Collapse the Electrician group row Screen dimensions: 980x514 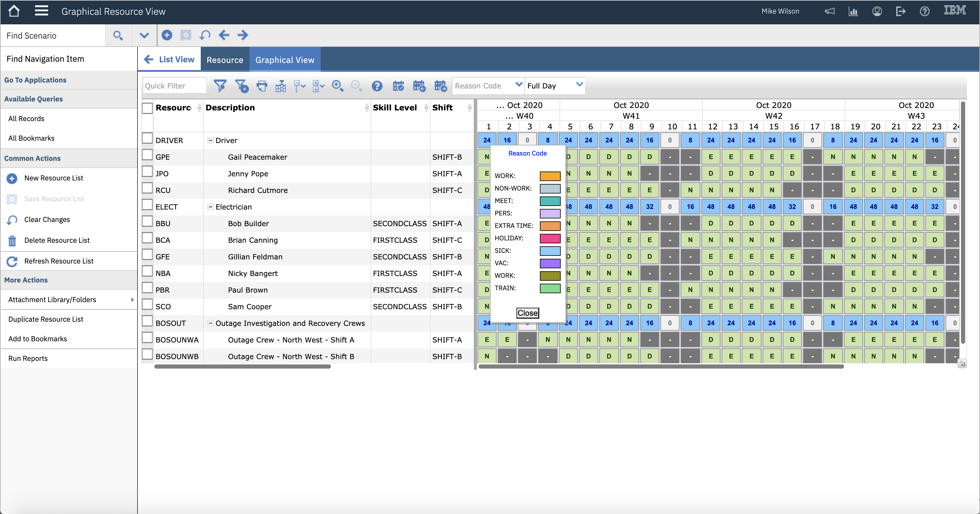[210, 207]
